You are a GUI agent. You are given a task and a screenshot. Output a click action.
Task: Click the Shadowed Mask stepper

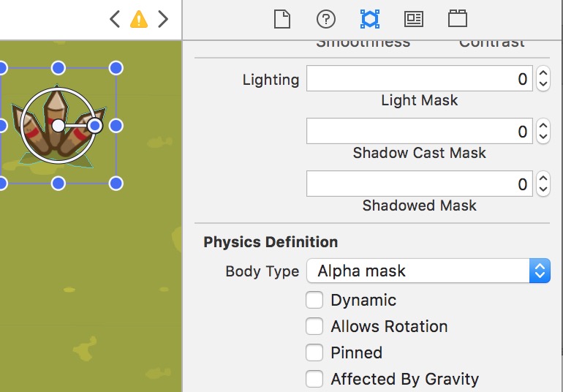[543, 184]
